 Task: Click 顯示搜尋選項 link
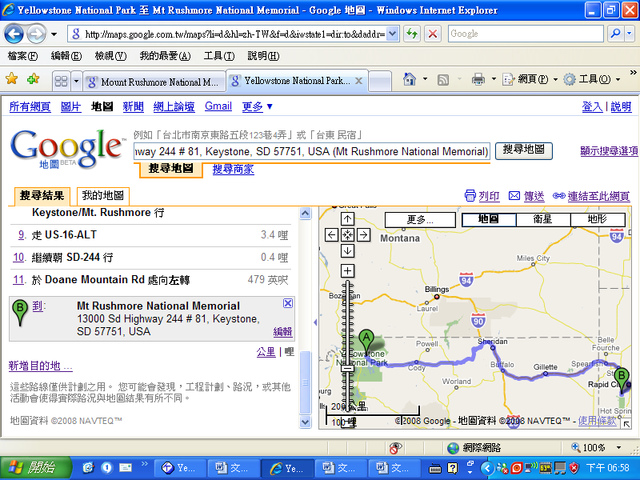point(609,151)
